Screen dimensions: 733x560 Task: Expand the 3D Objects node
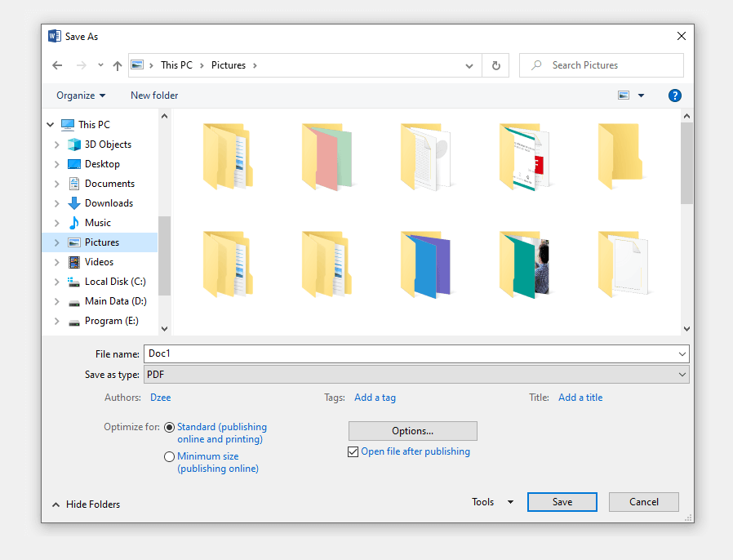pyautogui.click(x=56, y=144)
